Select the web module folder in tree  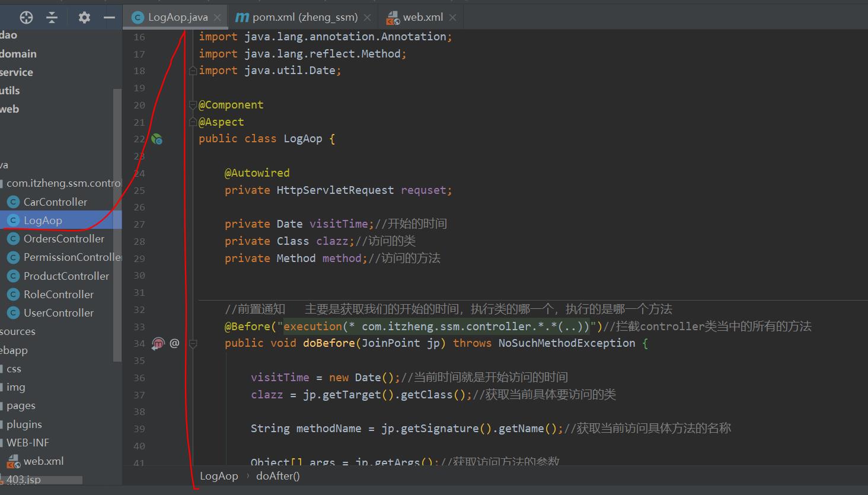coord(9,108)
